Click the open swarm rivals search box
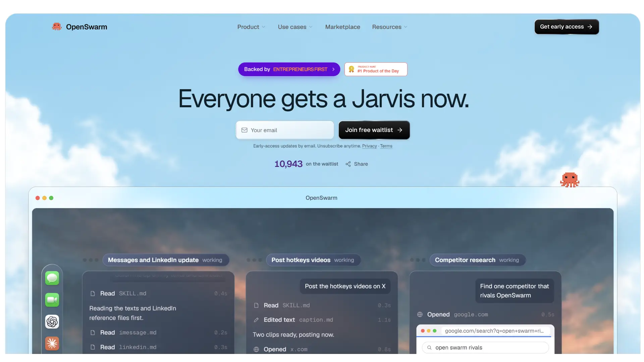 [x=485, y=348]
